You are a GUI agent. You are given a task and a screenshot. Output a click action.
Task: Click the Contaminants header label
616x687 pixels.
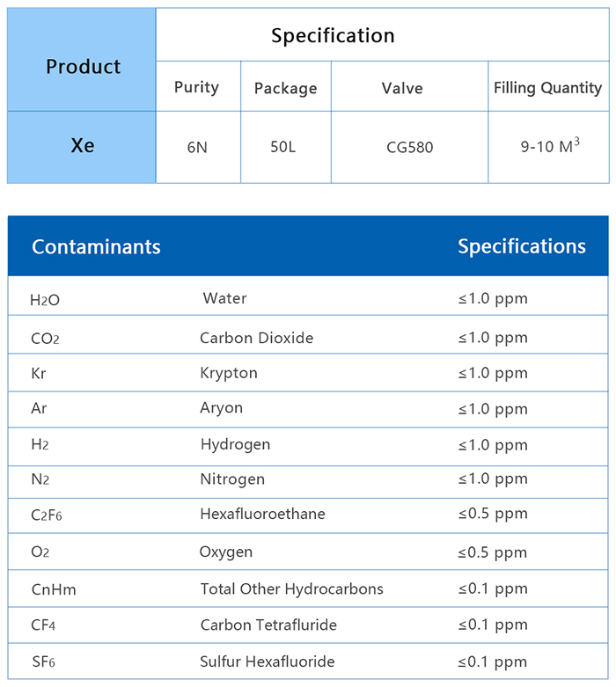click(x=96, y=246)
